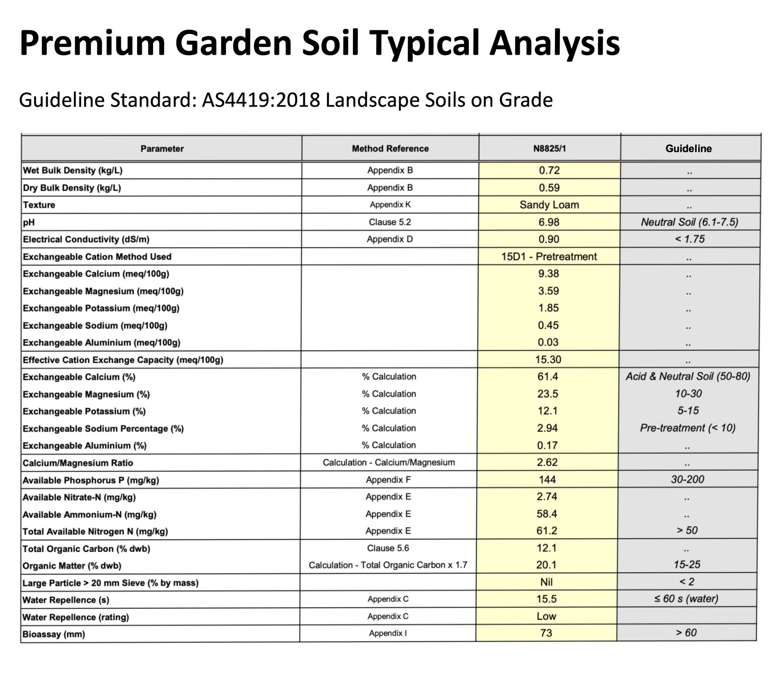Click the Calcium/Magnesium Ratio value 2.62
Image resolution: width=784 pixels, height=674 pixels.
point(547,462)
